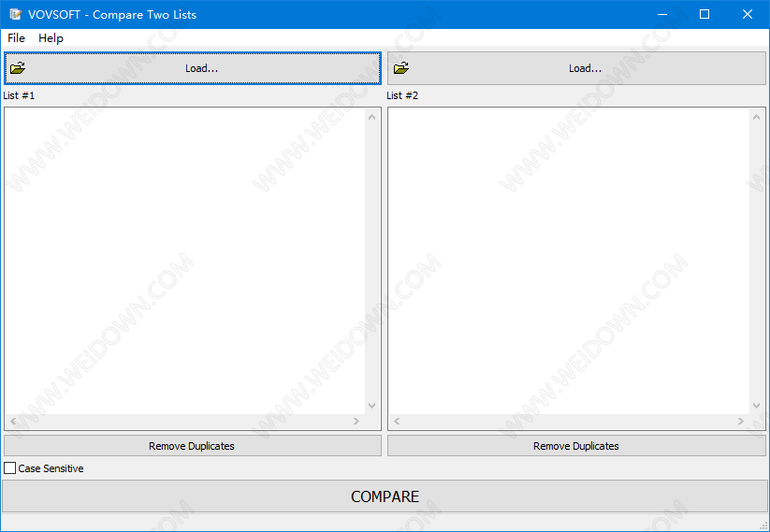Click List #2 horizontal scrollbar right arrow
770x532 pixels.
(741, 421)
